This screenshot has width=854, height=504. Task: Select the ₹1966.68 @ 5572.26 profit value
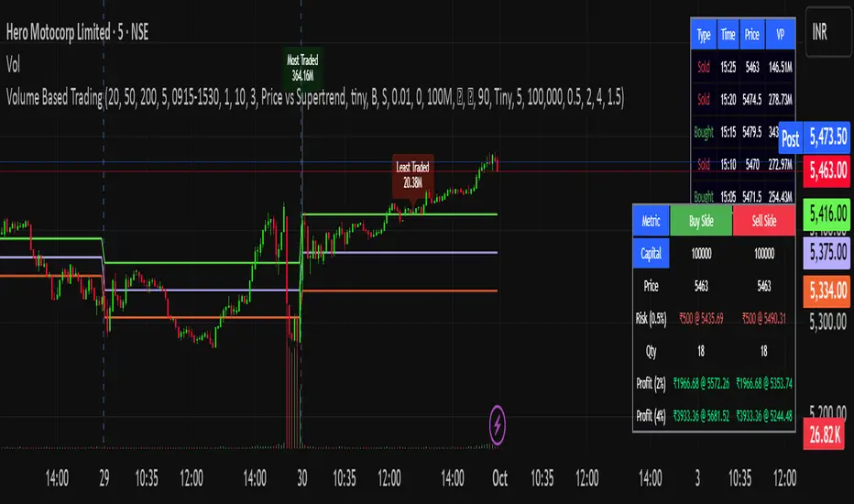click(x=701, y=384)
